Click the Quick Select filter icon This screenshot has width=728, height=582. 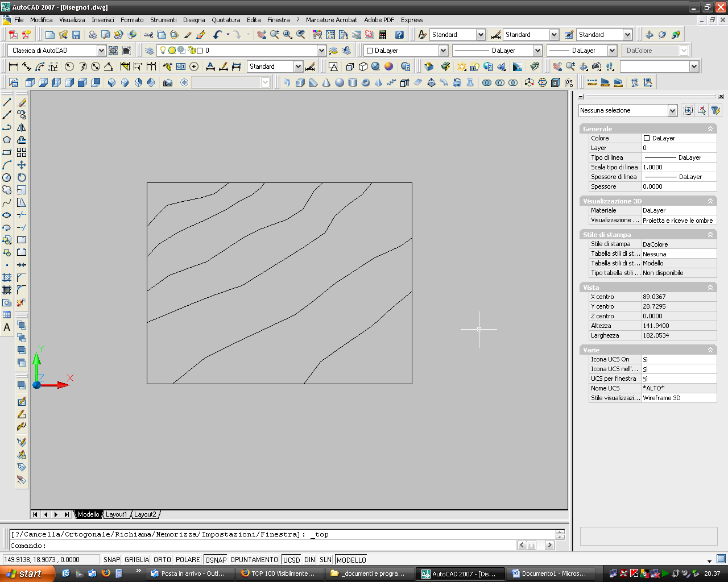click(715, 110)
